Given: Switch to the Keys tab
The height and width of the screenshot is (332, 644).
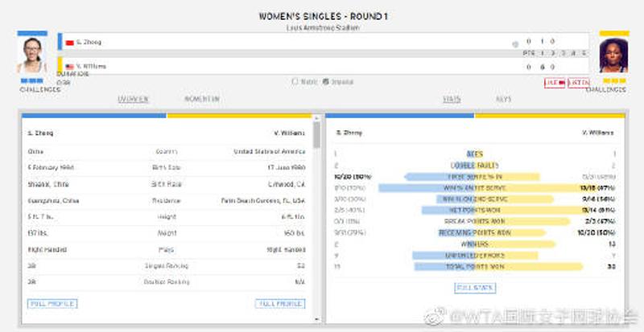Looking at the screenshot, I should click(504, 99).
